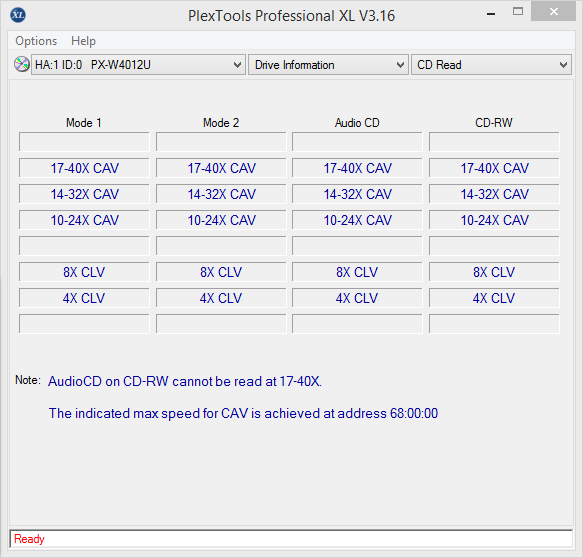Click the 10-24X CAV cell under Mode 1
Viewport: 583px width, 558px height.
(x=84, y=220)
